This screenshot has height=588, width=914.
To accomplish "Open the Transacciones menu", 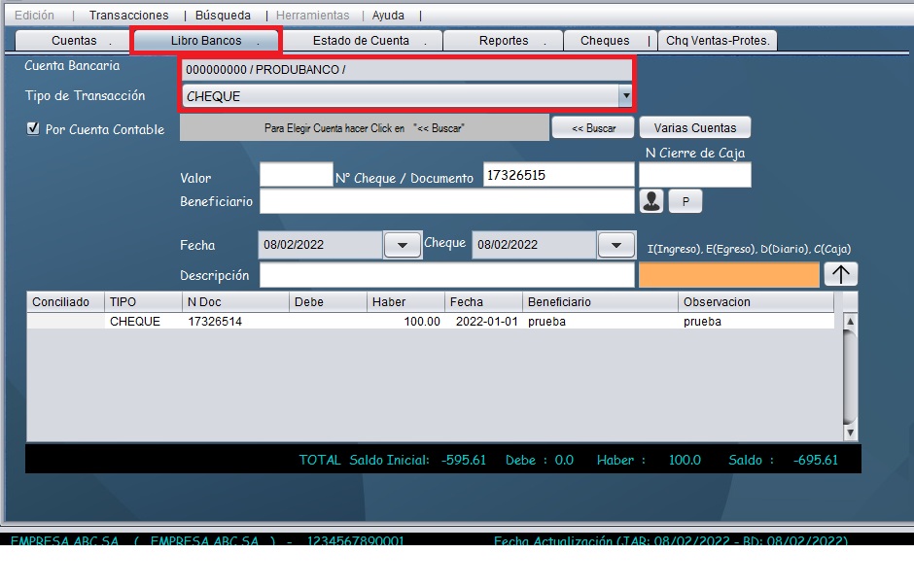I will [128, 16].
